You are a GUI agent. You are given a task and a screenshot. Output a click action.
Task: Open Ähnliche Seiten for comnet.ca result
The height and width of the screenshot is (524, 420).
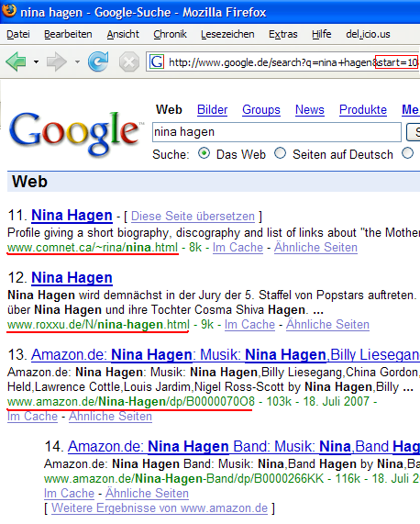pos(315,247)
